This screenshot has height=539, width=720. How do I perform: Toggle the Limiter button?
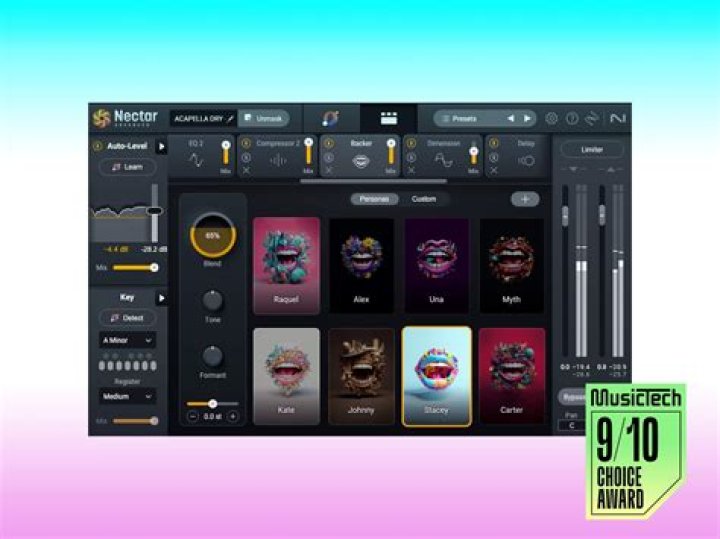tap(592, 150)
